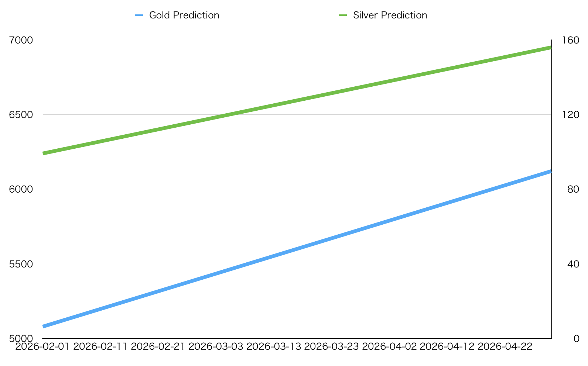Click the 6500 left axis label
Viewport: 588px width, 366px height.
21,114
